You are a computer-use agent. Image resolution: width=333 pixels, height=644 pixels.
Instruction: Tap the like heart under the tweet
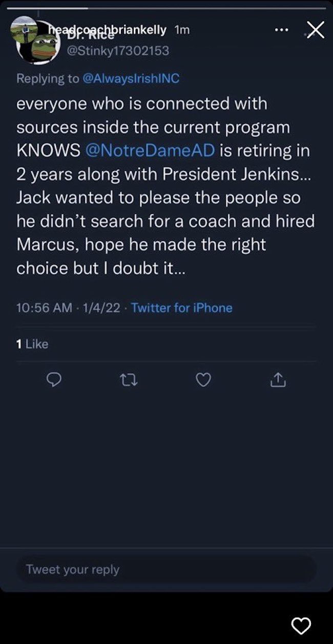(x=203, y=380)
